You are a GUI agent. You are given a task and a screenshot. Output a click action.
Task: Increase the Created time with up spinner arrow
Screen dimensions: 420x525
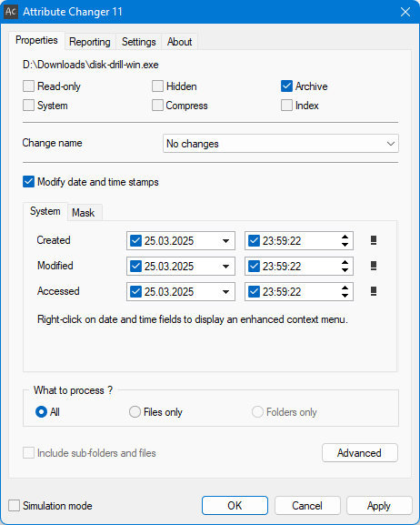coord(345,237)
